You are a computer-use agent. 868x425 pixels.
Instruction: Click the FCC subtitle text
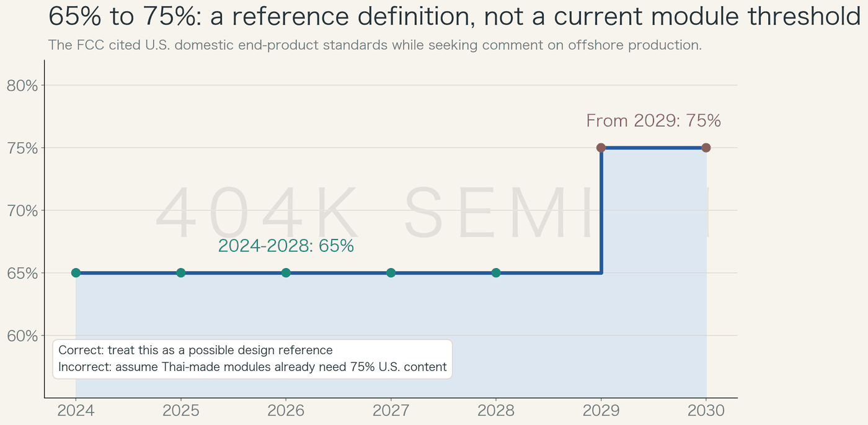click(375, 45)
